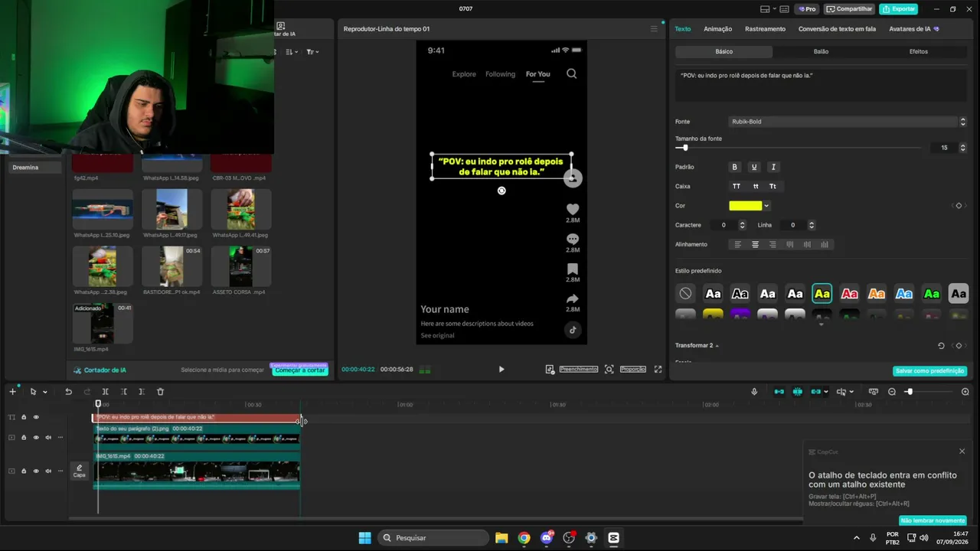Viewport: 980px width, 551px height.
Task: Mute the IMG_1615.mp4 video track
Action: click(x=47, y=471)
